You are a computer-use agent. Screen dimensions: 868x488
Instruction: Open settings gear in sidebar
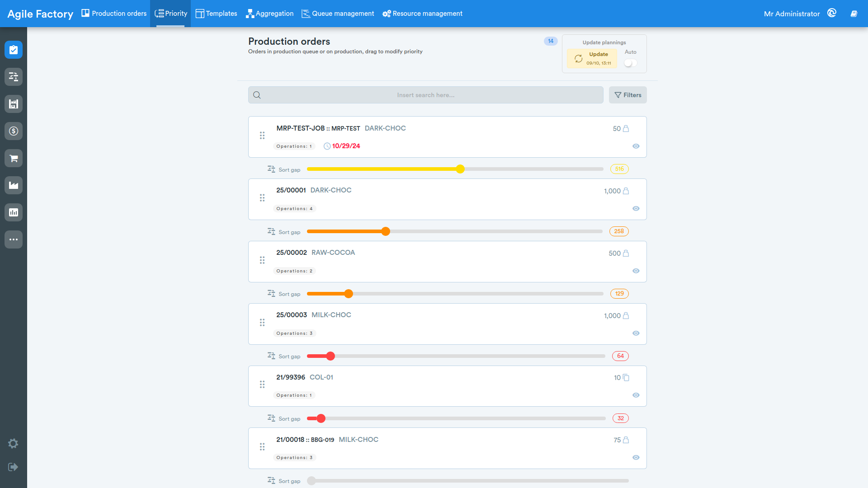pyautogui.click(x=13, y=443)
